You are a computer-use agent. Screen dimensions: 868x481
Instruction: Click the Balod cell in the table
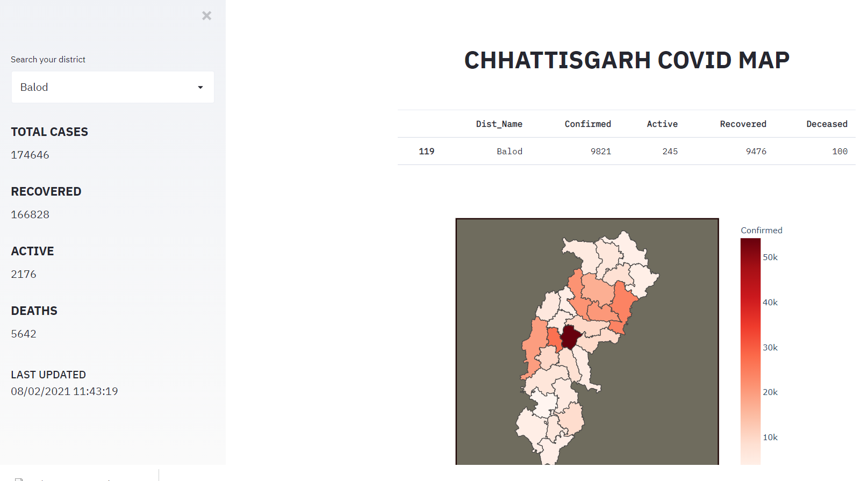point(509,152)
